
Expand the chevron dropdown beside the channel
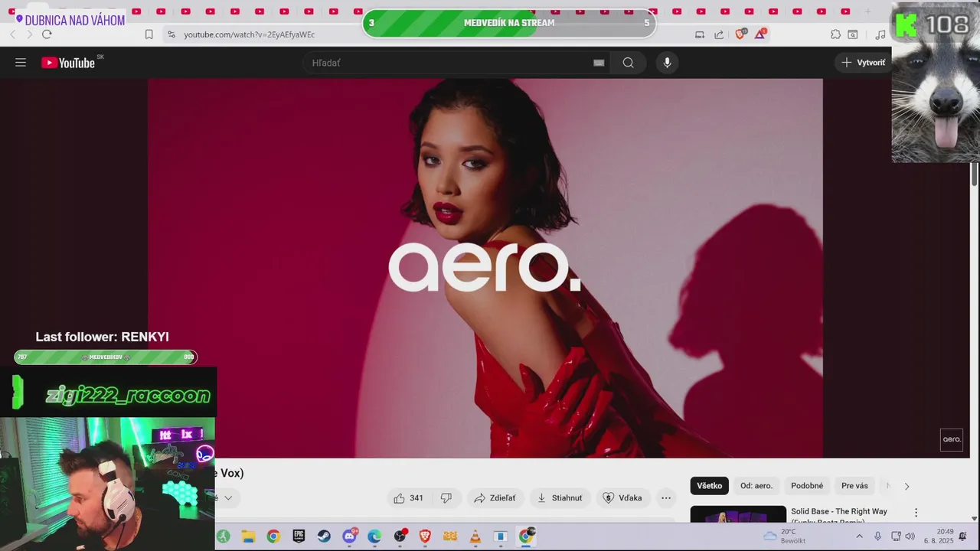(x=227, y=498)
